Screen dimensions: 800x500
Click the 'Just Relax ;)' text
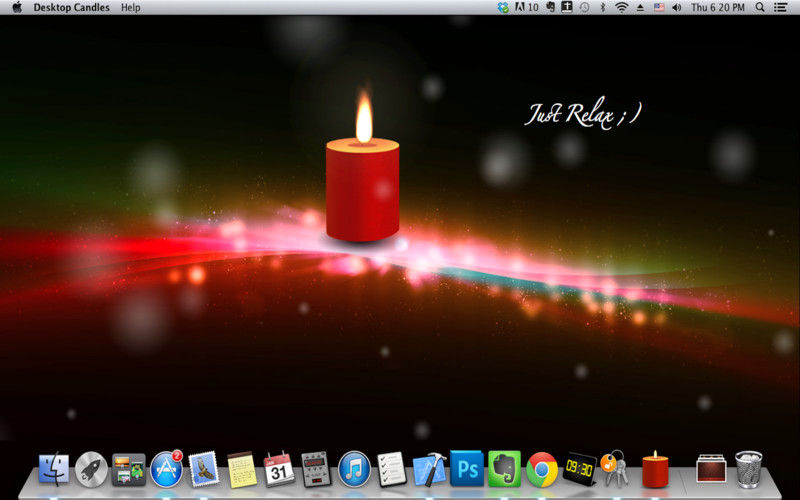click(583, 114)
